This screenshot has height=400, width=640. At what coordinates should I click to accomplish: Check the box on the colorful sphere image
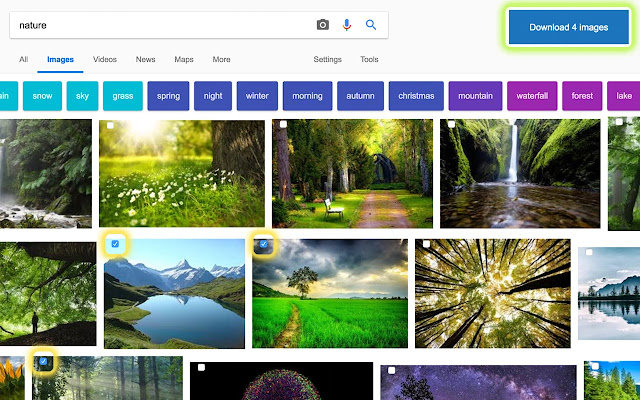(x=201, y=367)
